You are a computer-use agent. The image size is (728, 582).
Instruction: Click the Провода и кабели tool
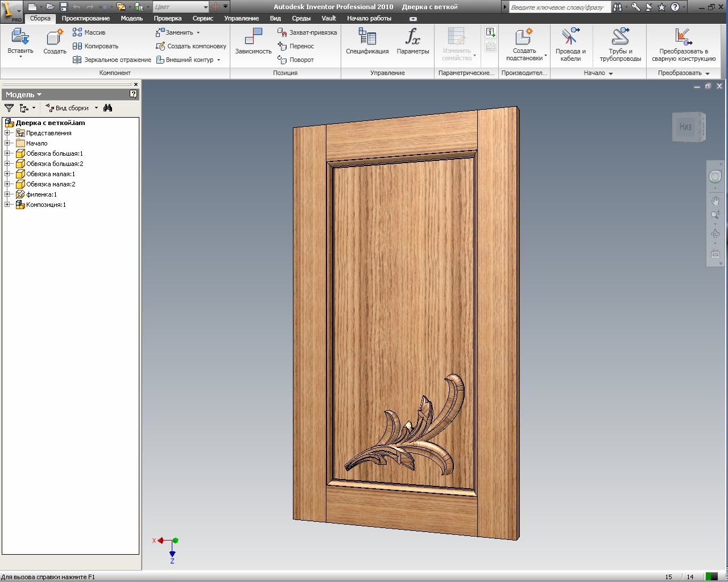click(x=570, y=45)
